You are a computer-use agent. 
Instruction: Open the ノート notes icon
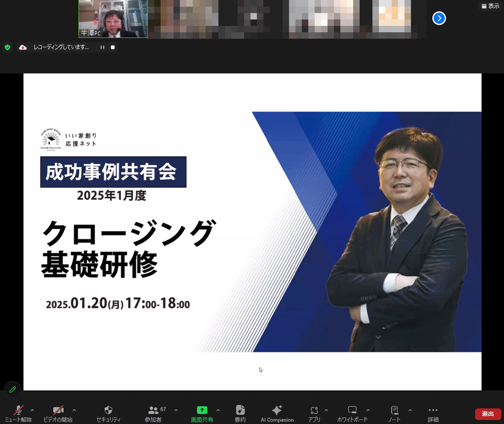point(394,410)
